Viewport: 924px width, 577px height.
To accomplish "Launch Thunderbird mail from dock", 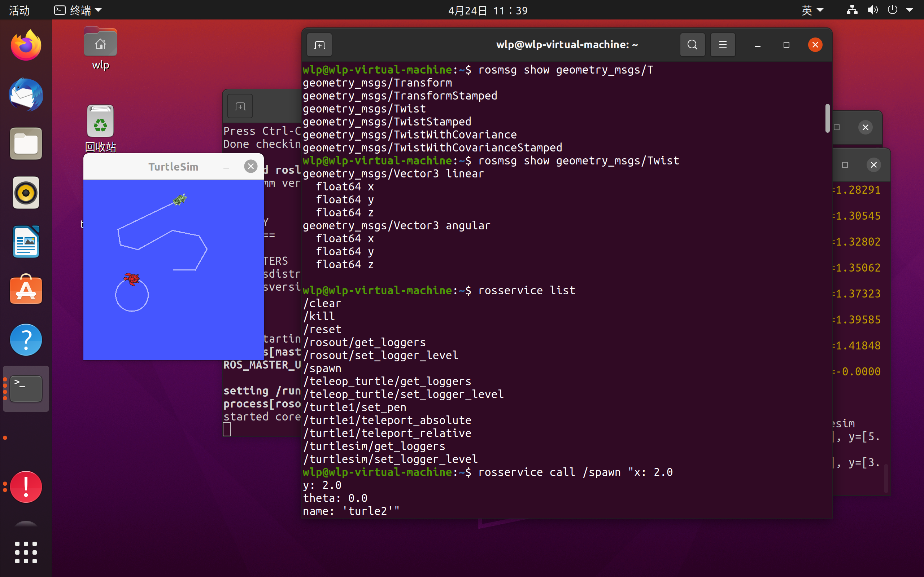I will point(26,94).
